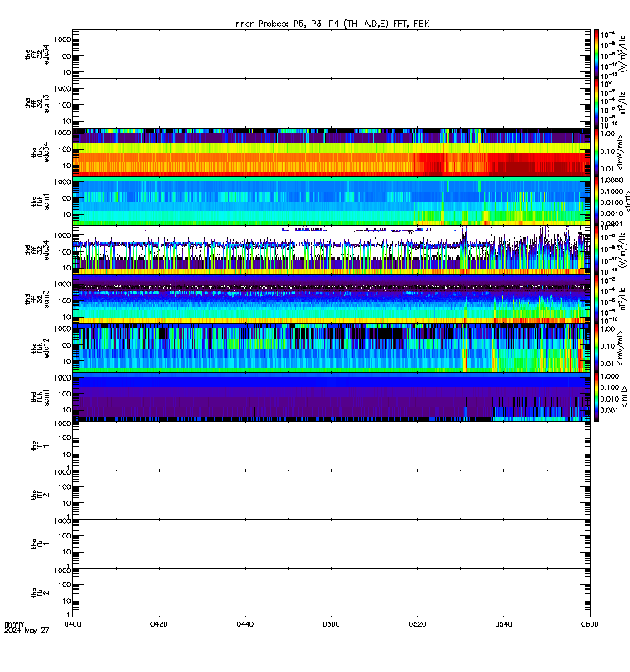630x672 pixels.
Task: Click the 'tha fbk scm1' panel label
Action: [40, 202]
